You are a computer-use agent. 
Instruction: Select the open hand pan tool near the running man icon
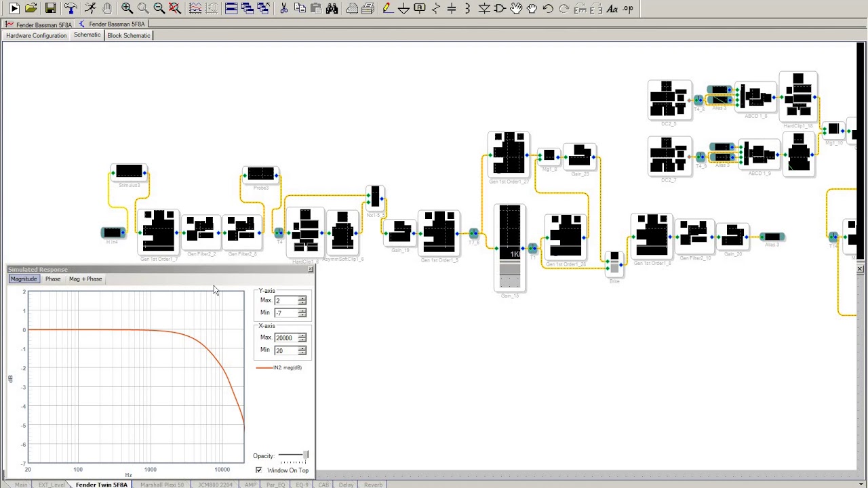(x=106, y=8)
